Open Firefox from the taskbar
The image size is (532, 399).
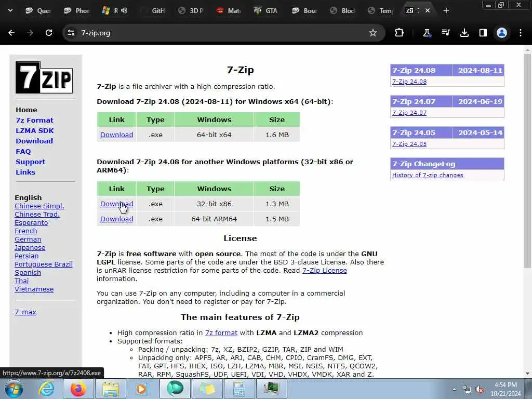pyautogui.click(x=78, y=389)
